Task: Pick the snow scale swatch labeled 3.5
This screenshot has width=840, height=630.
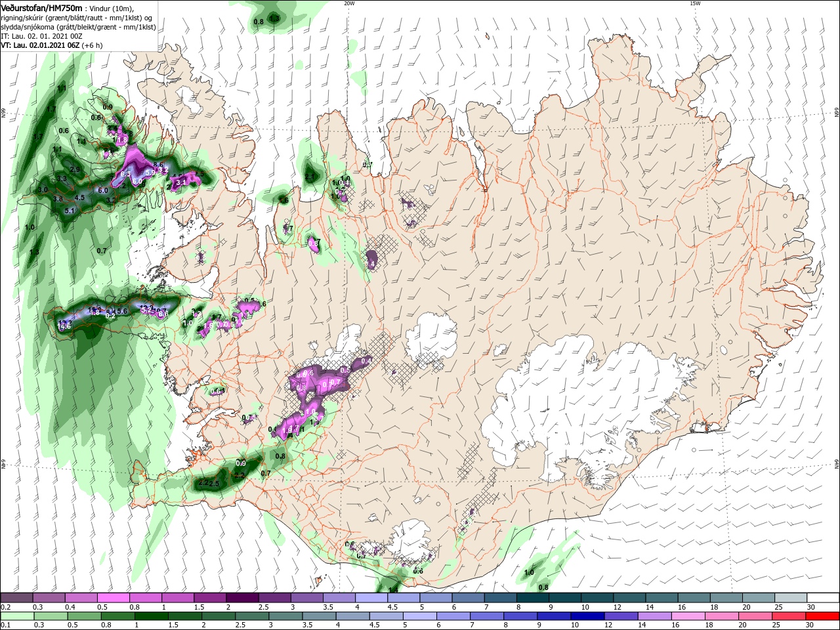Action: coord(339,598)
